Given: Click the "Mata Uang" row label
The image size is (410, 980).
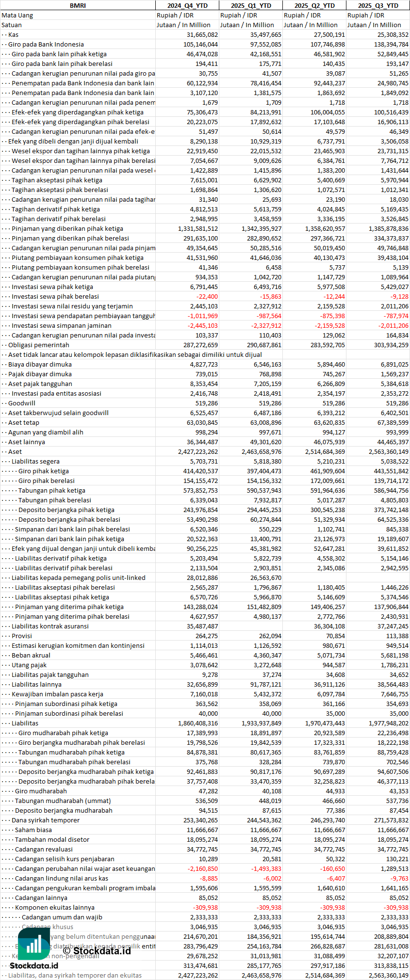Looking at the screenshot, I should 17,15.
